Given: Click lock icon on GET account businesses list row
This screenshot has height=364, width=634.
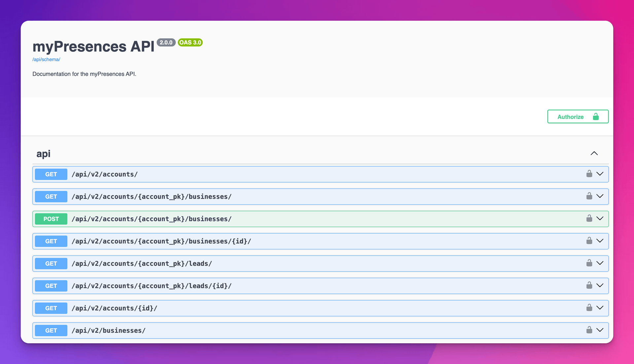Looking at the screenshot, I should tap(589, 196).
